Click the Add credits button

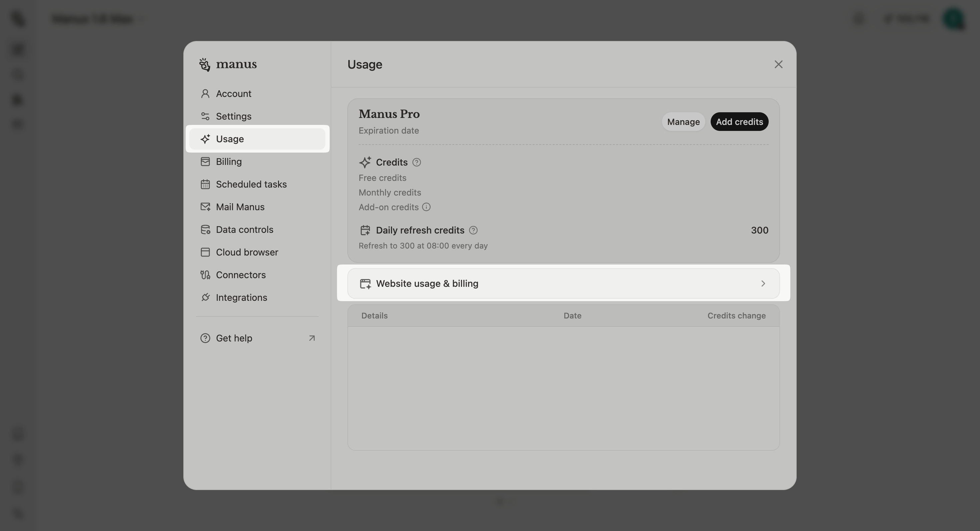739,122
